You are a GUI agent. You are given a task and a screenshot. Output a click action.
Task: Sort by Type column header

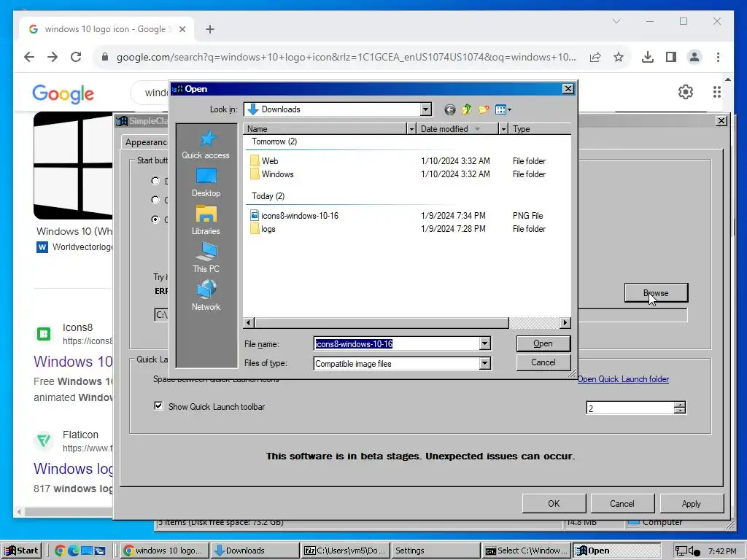540,129
